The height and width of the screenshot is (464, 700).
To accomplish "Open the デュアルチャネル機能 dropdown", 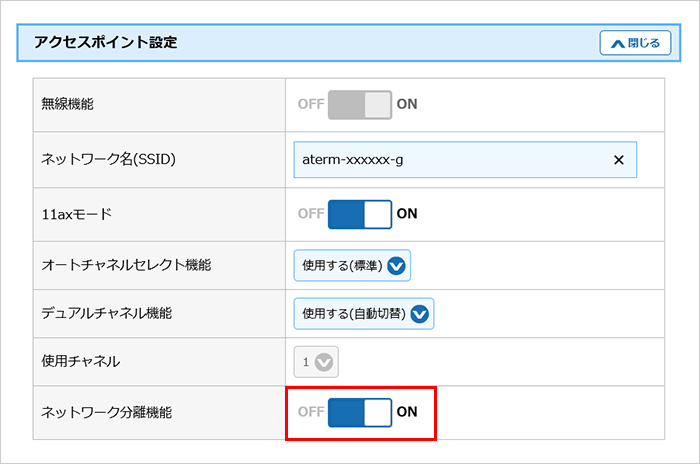I will coord(363,314).
